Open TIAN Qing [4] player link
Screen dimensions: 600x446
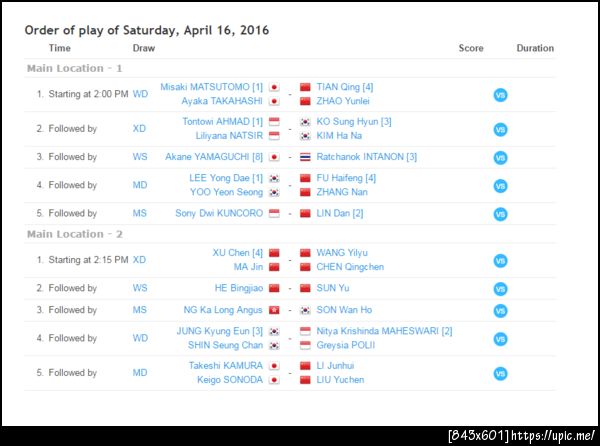pos(344,87)
